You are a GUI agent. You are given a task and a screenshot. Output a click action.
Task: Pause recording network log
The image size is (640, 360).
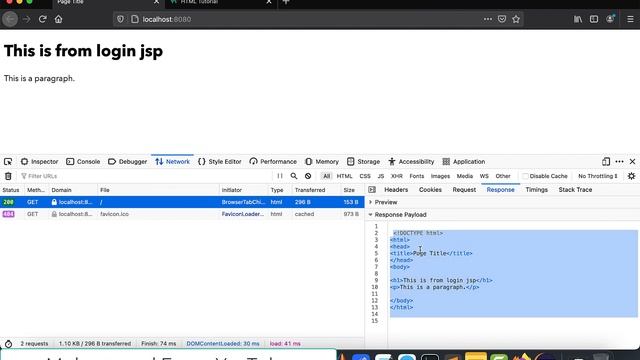point(280,176)
